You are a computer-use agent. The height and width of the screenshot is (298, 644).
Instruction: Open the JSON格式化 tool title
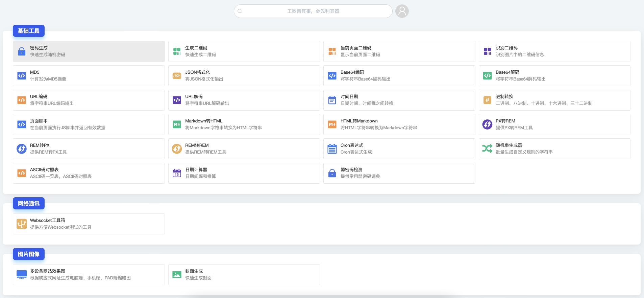(198, 72)
